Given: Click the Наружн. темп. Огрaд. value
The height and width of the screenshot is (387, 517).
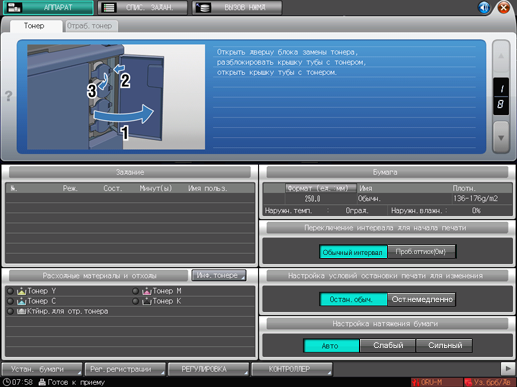Looking at the screenshot, I should [x=356, y=211].
